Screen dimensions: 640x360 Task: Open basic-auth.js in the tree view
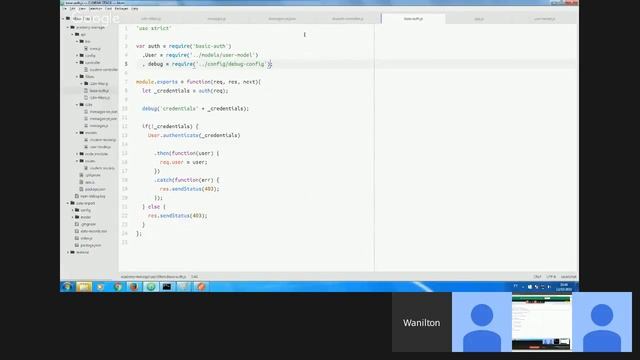pos(99,91)
